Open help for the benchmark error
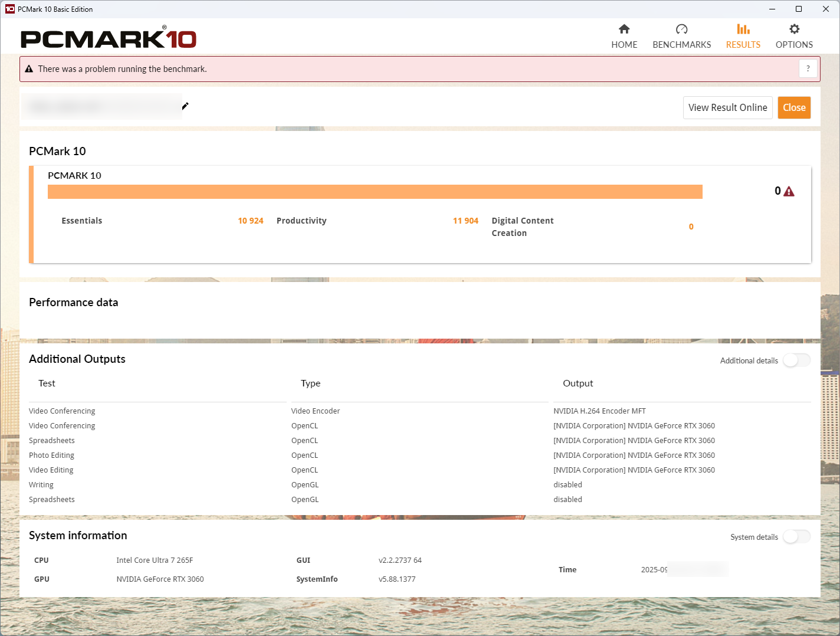 tap(808, 68)
